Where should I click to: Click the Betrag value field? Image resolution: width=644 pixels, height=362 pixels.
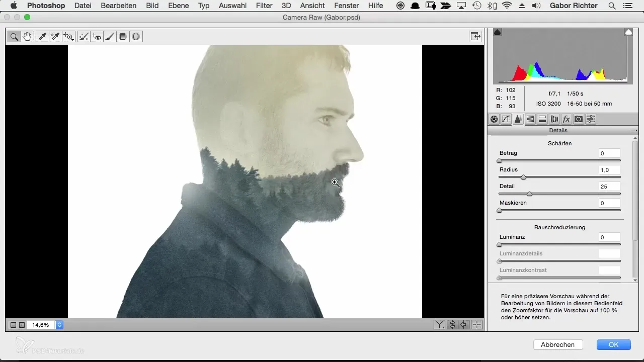click(609, 153)
